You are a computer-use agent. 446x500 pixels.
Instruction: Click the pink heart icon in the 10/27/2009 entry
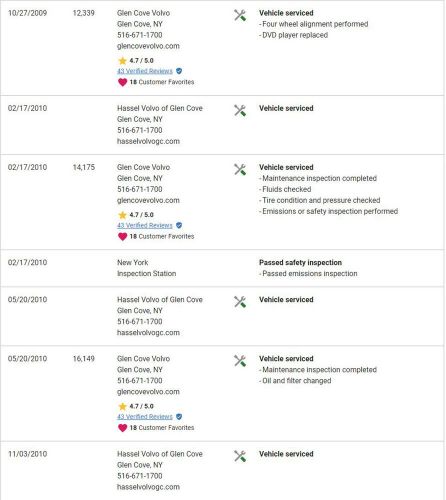pyautogui.click(x=123, y=82)
